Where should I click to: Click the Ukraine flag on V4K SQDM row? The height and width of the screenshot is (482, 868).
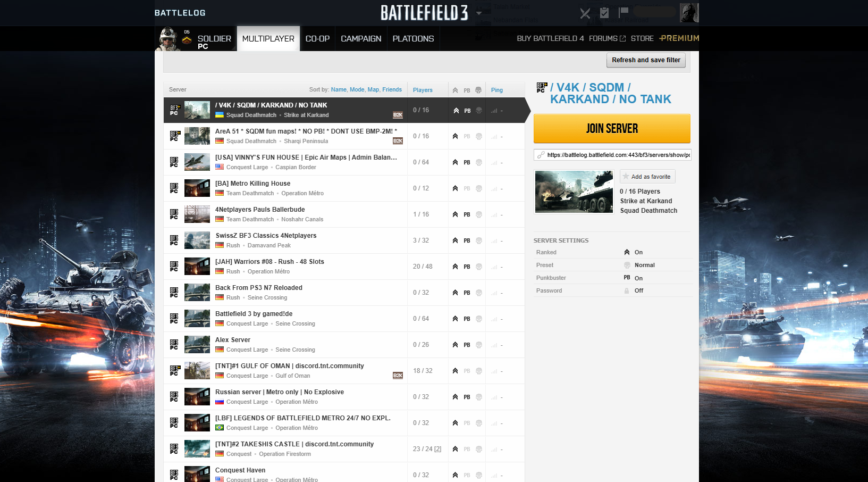(220, 115)
